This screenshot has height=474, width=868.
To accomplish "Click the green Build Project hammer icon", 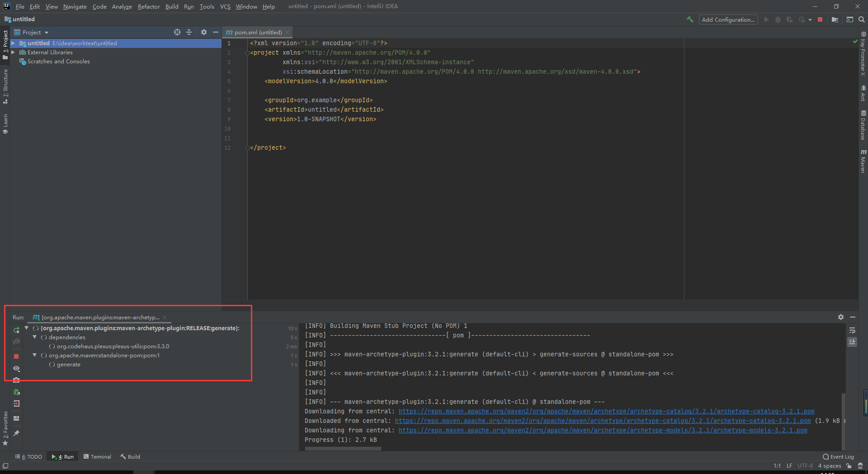I will [x=690, y=19].
